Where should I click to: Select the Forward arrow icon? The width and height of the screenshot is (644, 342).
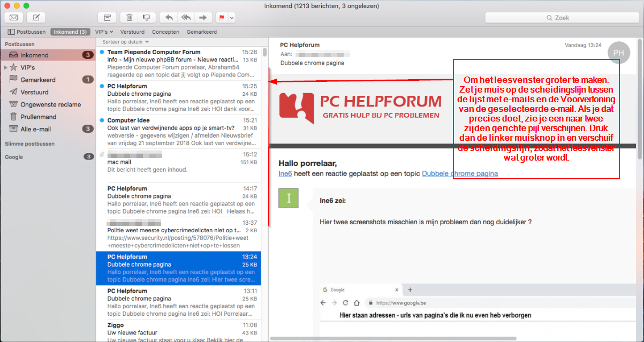[x=203, y=17]
